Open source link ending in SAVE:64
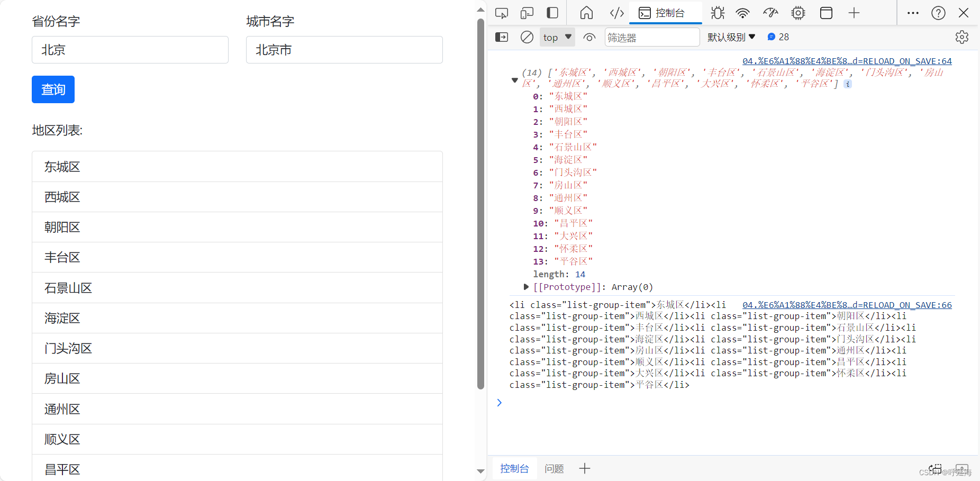This screenshot has width=980, height=481. tap(847, 61)
